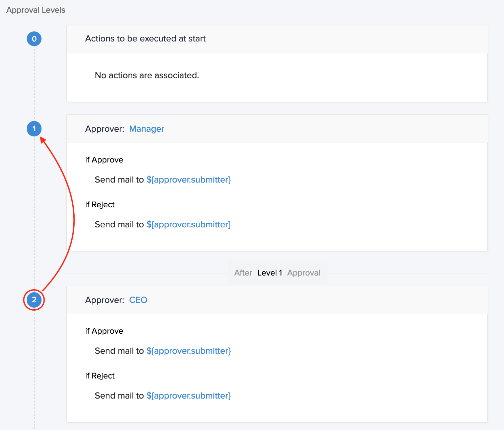Click submitter variable under Manager's if Reject
The height and width of the screenshot is (430, 504).
point(188,225)
